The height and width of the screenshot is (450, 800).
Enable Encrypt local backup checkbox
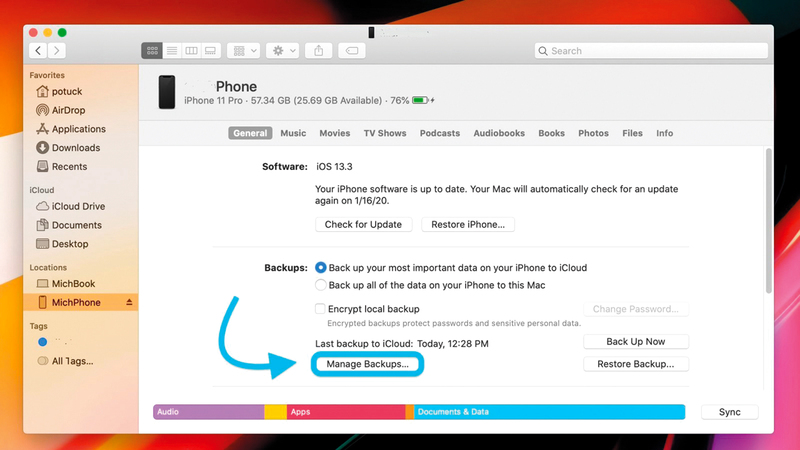(320, 310)
